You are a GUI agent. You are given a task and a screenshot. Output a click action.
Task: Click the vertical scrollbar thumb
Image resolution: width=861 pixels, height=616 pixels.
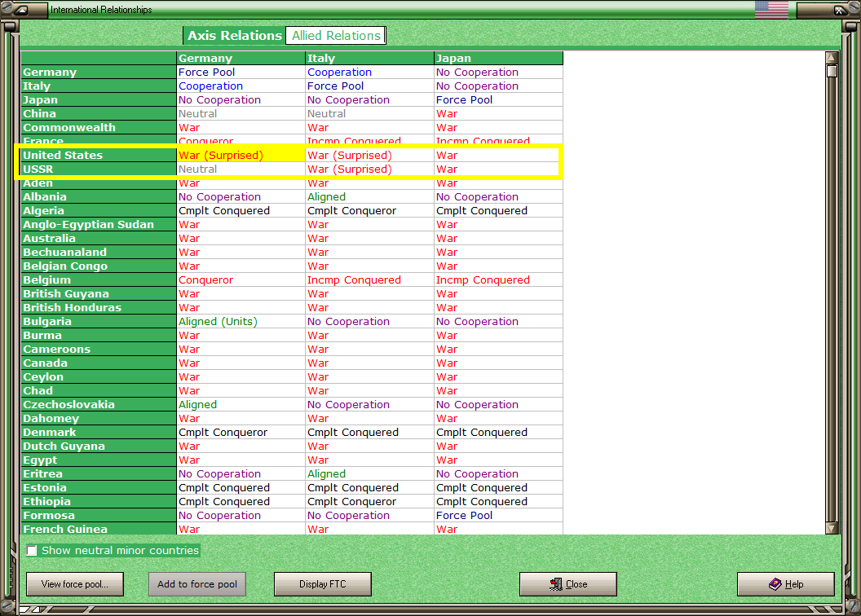[832, 72]
